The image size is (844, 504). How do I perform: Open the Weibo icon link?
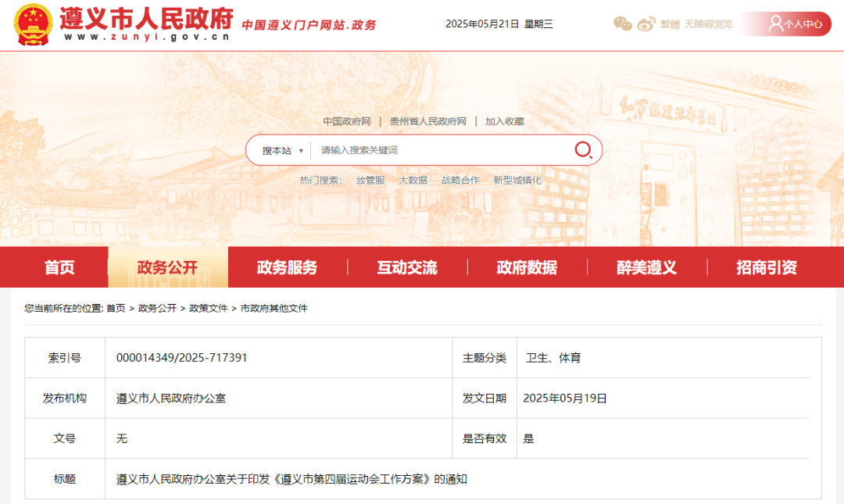tap(646, 24)
